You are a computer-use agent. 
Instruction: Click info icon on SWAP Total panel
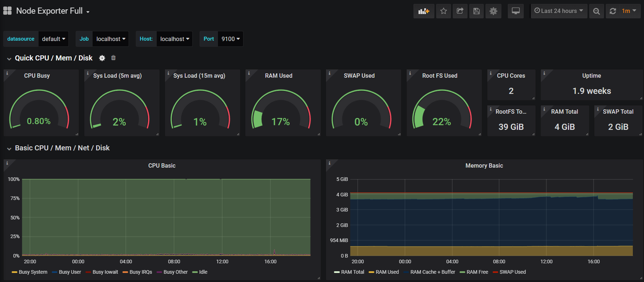click(x=598, y=109)
